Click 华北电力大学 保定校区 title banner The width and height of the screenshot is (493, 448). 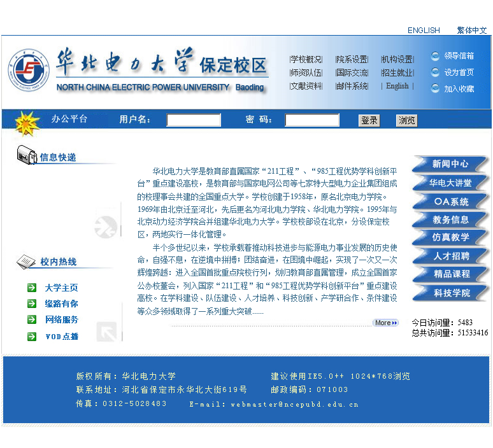[x=162, y=70]
